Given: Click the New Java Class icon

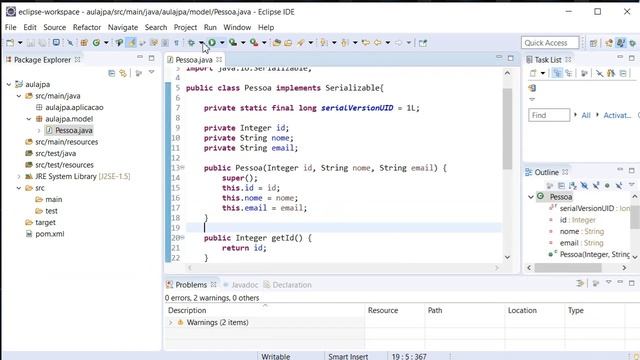Looking at the screenshot, I should click(x=96, y=42).
